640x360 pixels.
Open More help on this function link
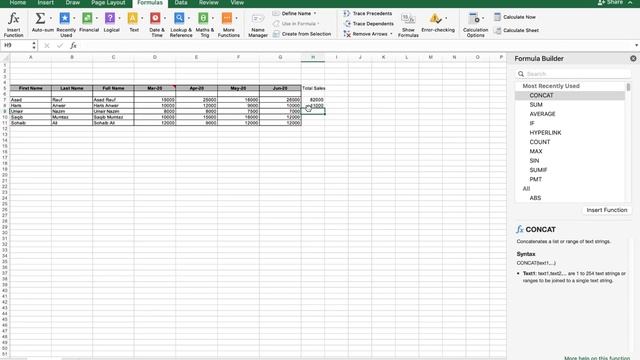[x=597, y=358]
